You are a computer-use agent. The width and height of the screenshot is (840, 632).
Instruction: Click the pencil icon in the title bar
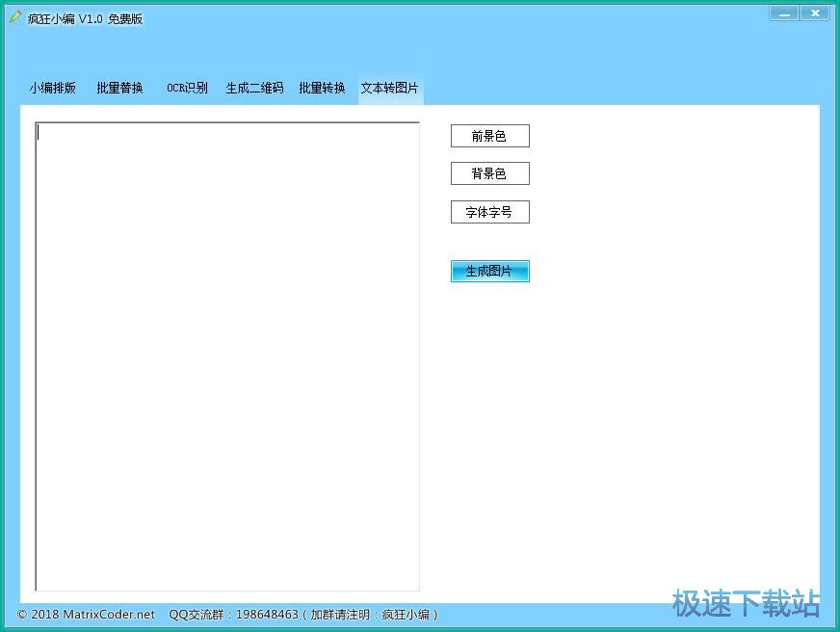(13, 17)
